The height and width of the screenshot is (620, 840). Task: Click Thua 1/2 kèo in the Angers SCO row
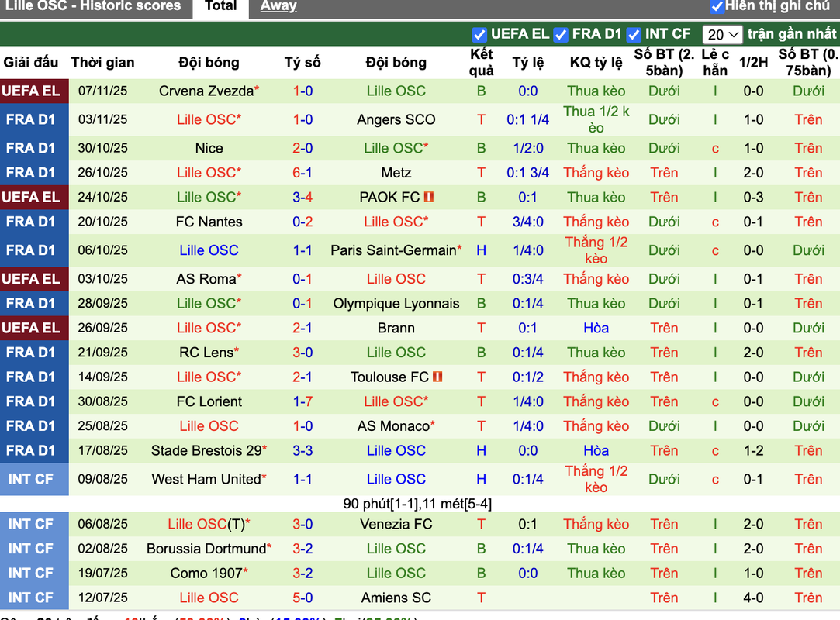click(x=596, y=119)
